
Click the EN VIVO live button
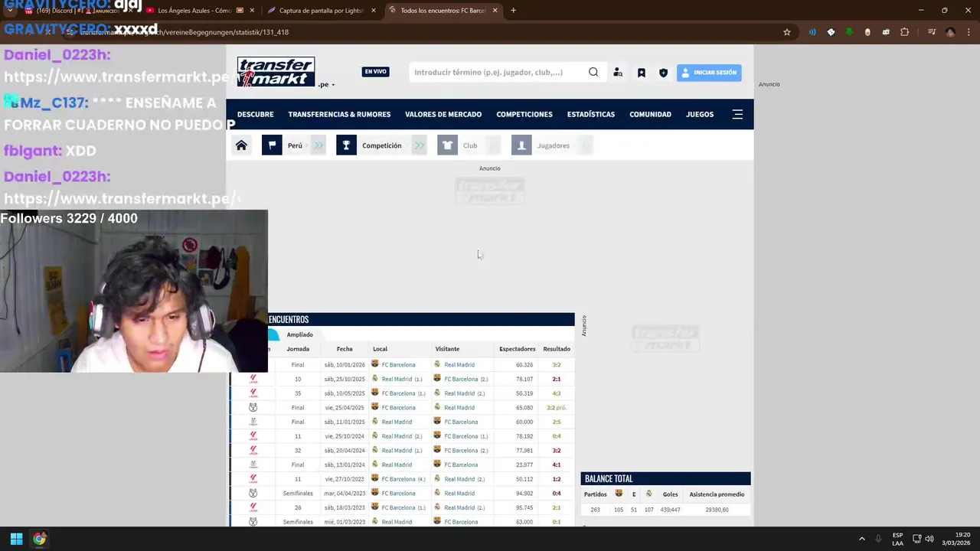pyautogui.click(x=375, y=72)
